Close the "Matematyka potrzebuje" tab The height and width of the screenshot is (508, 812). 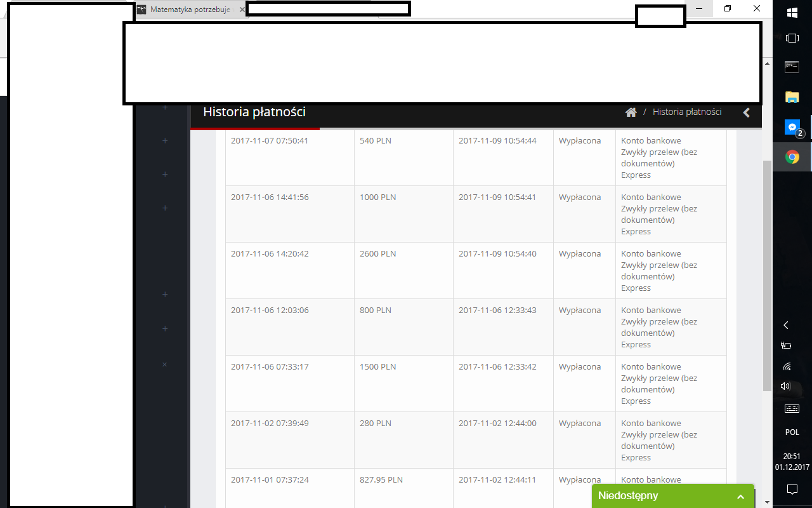point(242,10)
